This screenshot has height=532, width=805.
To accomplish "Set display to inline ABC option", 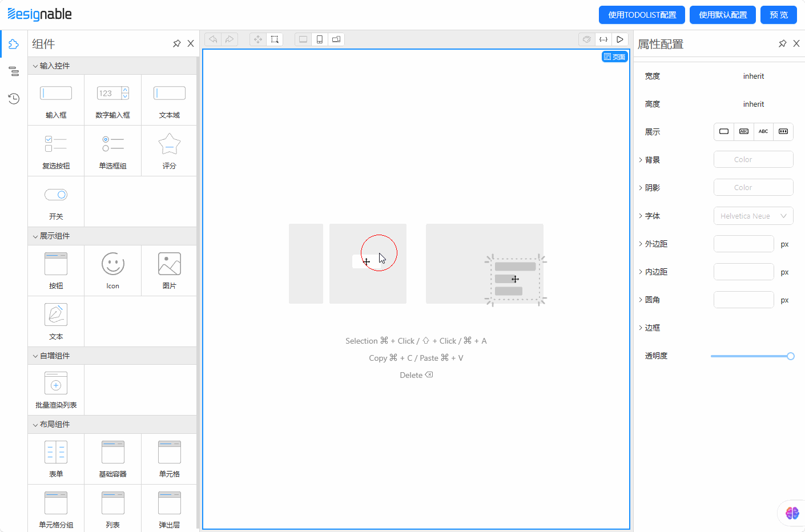I will point(763,131).
